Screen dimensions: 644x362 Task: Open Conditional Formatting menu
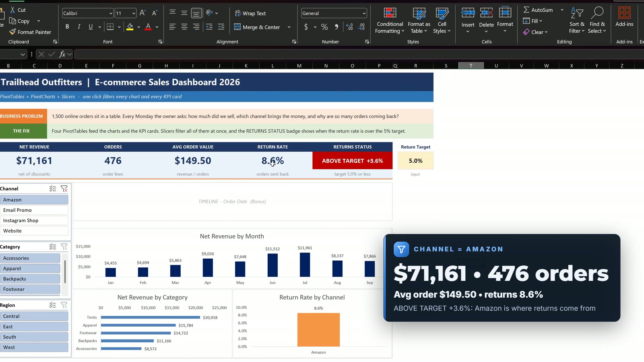390,21
